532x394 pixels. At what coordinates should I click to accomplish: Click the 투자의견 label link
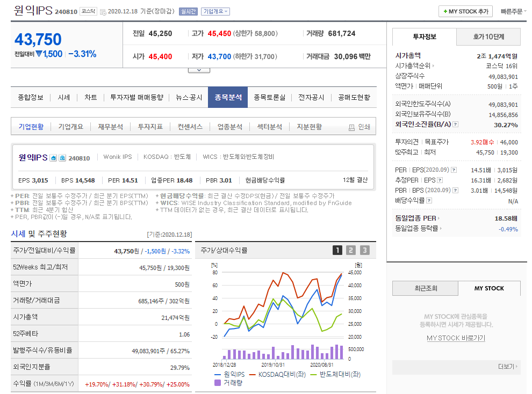407,142
